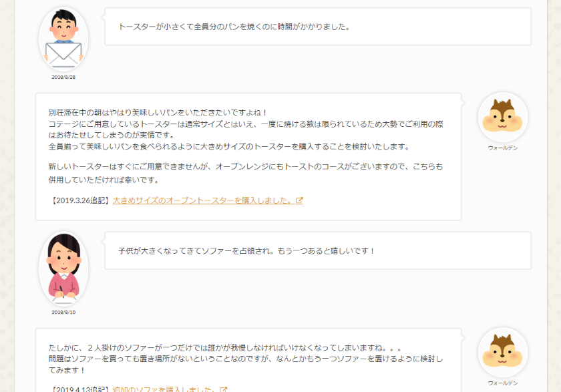Click the date 2018/8/28
This screenshot has width=561, height=392.
pos(63,77)
